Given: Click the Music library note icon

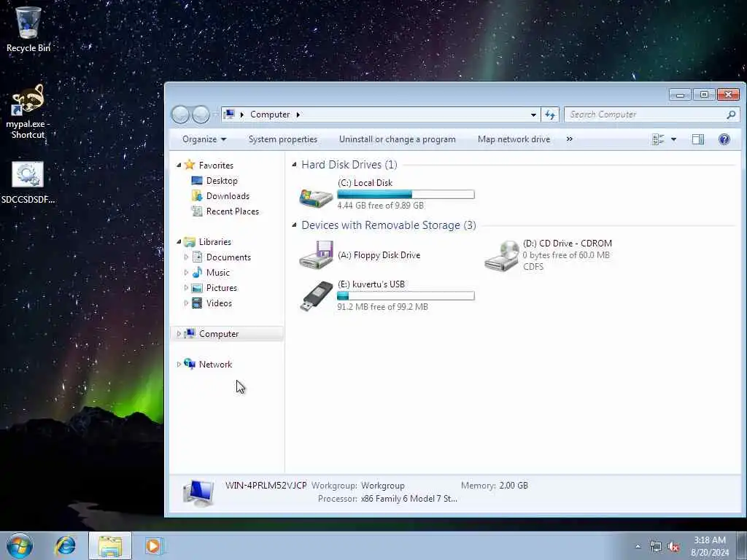Looking at the screenshot, I should click(197, 273).
